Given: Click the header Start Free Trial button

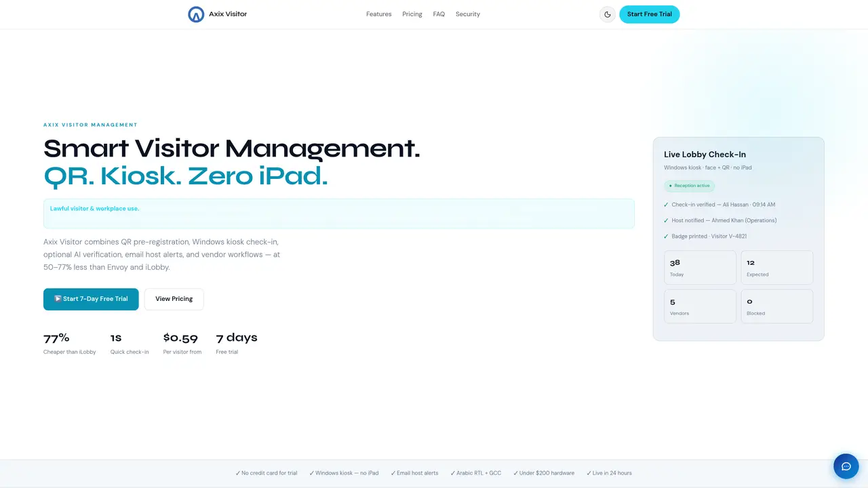Looking at the screenshot, I should click(x=650, y=14).
